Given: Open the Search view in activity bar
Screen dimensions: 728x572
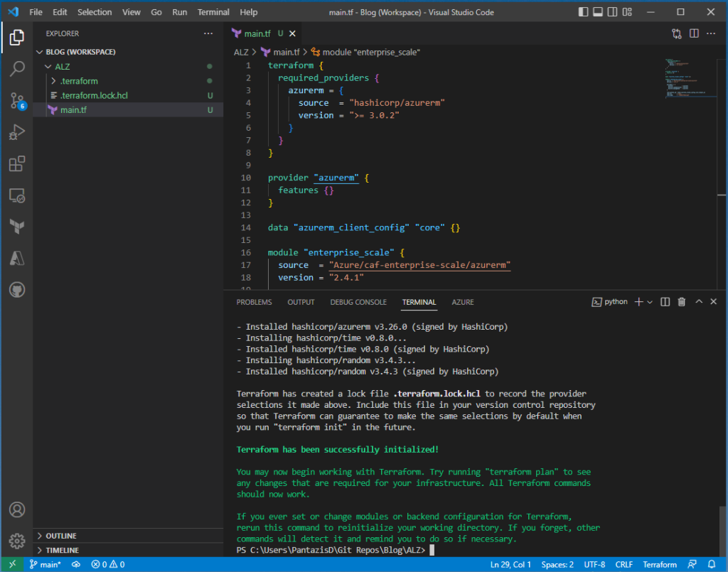Looking at the screenshot, I should click(17, 69).
